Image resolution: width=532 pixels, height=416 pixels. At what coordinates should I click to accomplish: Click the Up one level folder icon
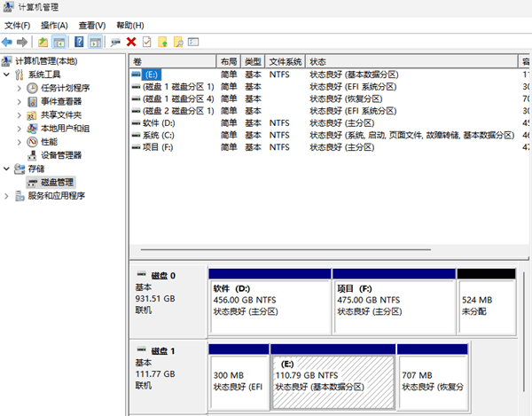pos(43,42)
